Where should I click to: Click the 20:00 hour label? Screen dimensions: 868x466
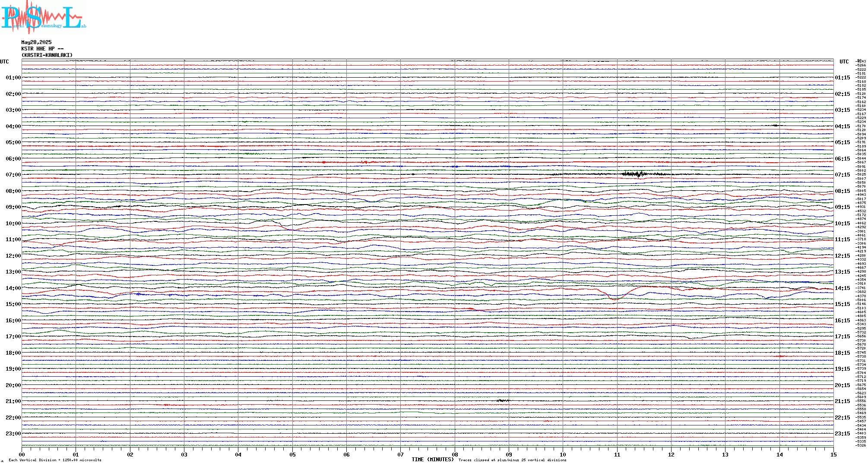(x=13, y=385)
